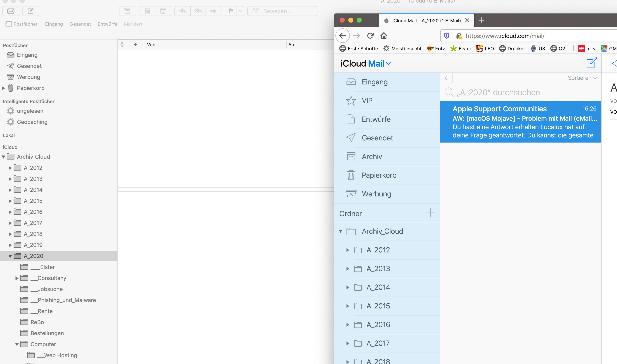
Task: Click the flag message toolbar icon
Action: click(231, 11)
